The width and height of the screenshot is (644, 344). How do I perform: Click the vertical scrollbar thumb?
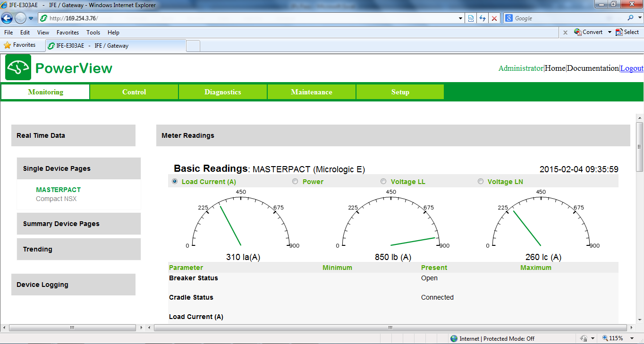(x=640, y=147)
